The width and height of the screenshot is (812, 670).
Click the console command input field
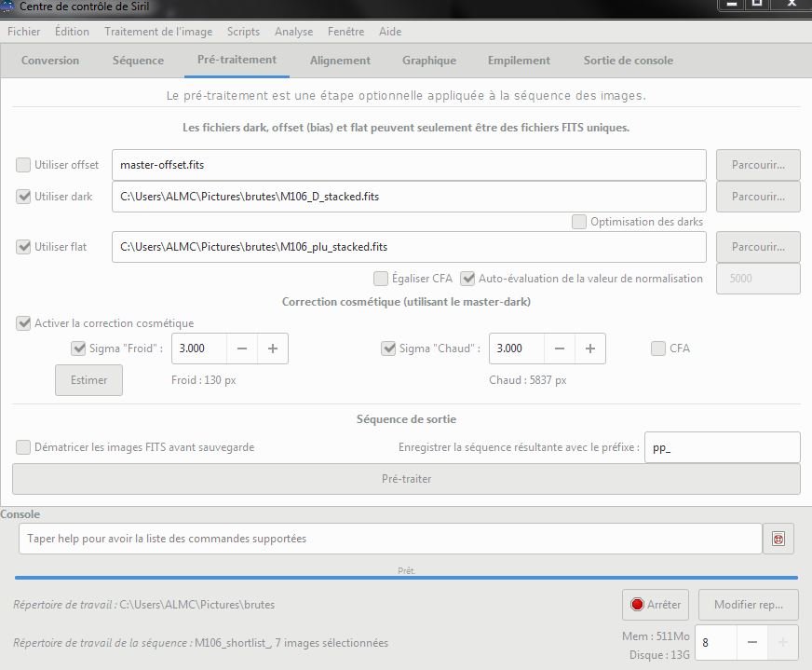(x=390, y=539)
